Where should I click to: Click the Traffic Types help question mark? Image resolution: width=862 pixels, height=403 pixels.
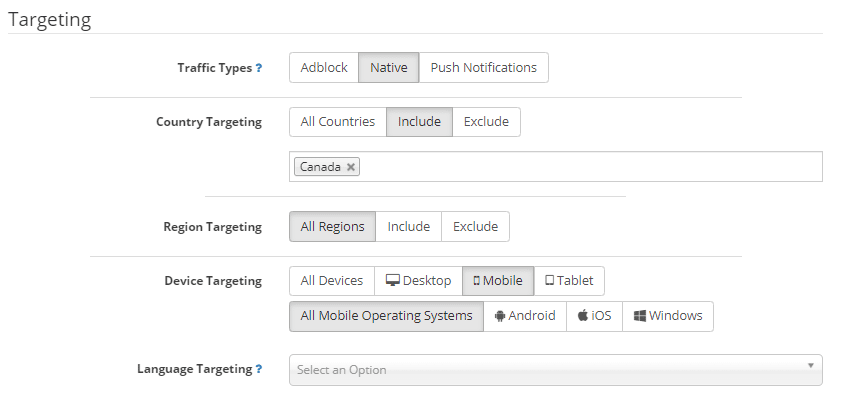click(258, 68)
